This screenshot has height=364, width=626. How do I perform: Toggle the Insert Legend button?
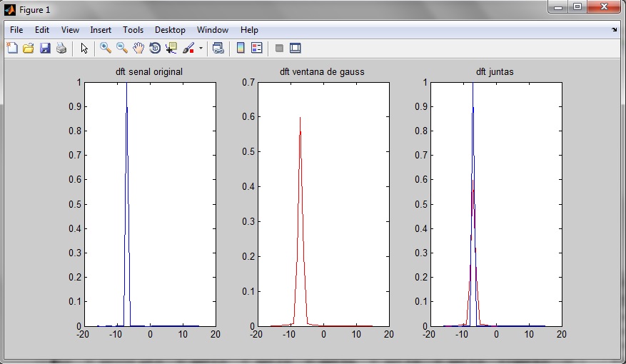[257, 49]
